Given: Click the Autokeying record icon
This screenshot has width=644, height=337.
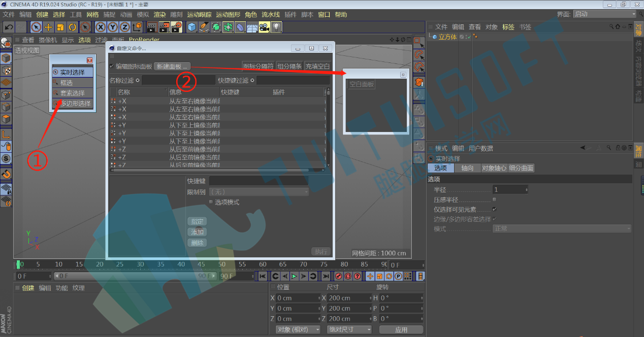Looking at the screenshot, I should point(348,276).
